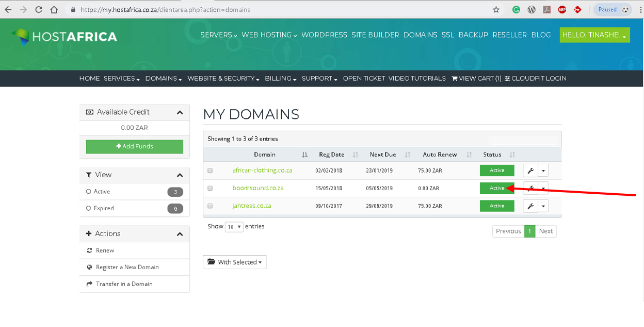
Task: Click the Next pagination button
Action: (x=546, y=231)
